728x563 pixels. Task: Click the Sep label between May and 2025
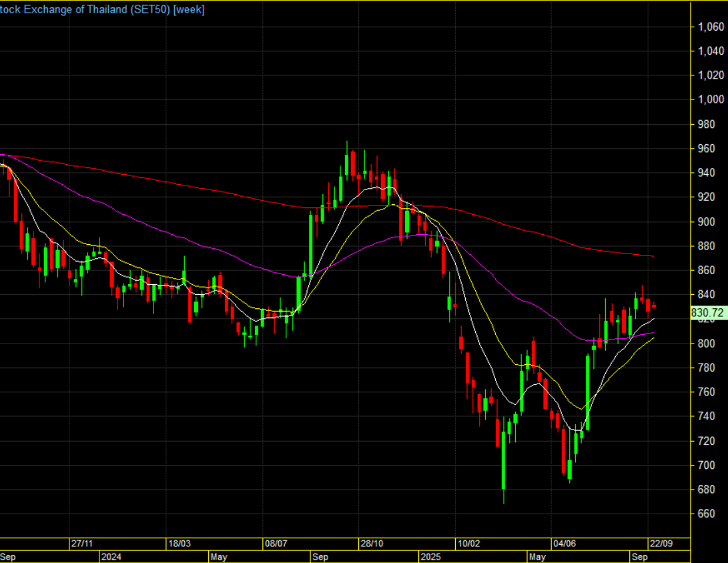[320, 557]
